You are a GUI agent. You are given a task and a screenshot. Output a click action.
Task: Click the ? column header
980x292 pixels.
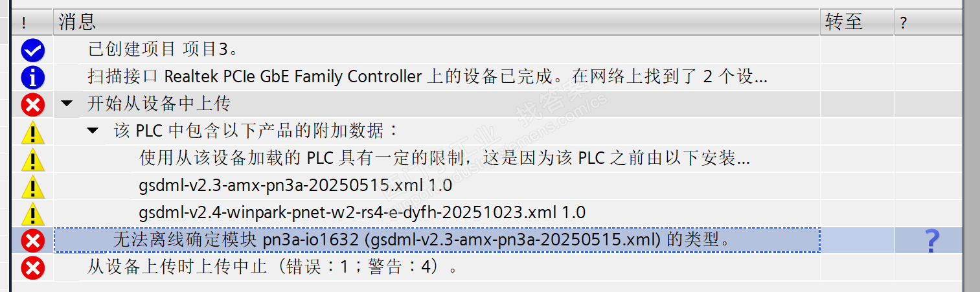click(x=904, y=23)
